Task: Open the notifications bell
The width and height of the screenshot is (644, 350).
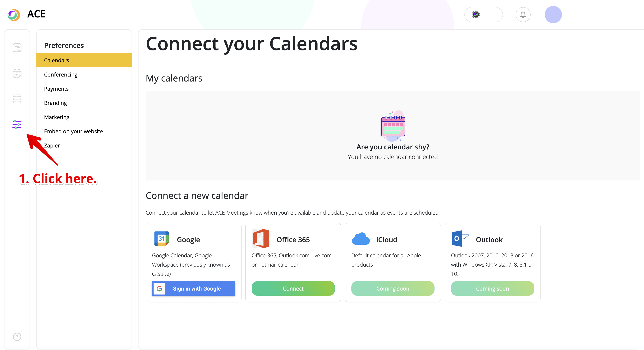Action: (523, 15)
